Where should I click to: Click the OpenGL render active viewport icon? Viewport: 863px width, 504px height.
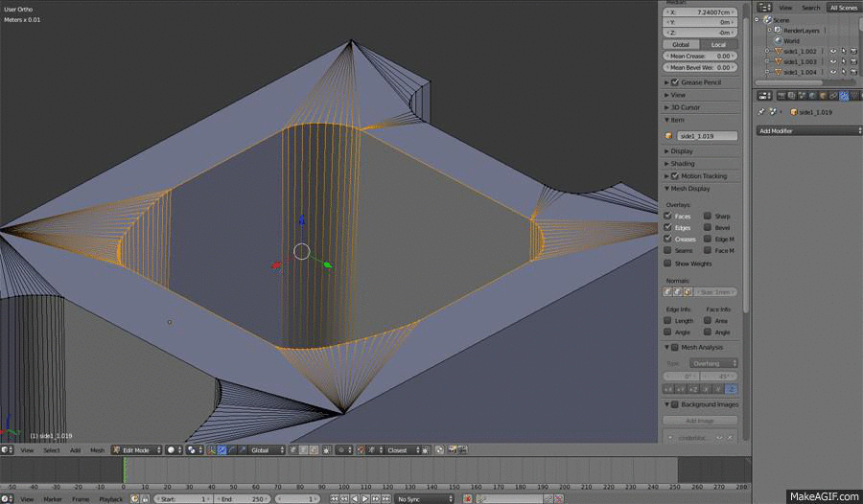(452, 450)
